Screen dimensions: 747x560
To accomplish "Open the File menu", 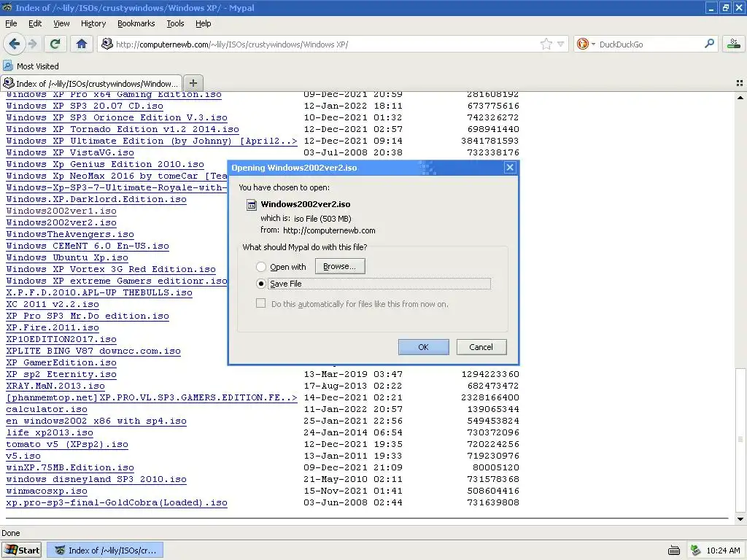I will 11,23.
